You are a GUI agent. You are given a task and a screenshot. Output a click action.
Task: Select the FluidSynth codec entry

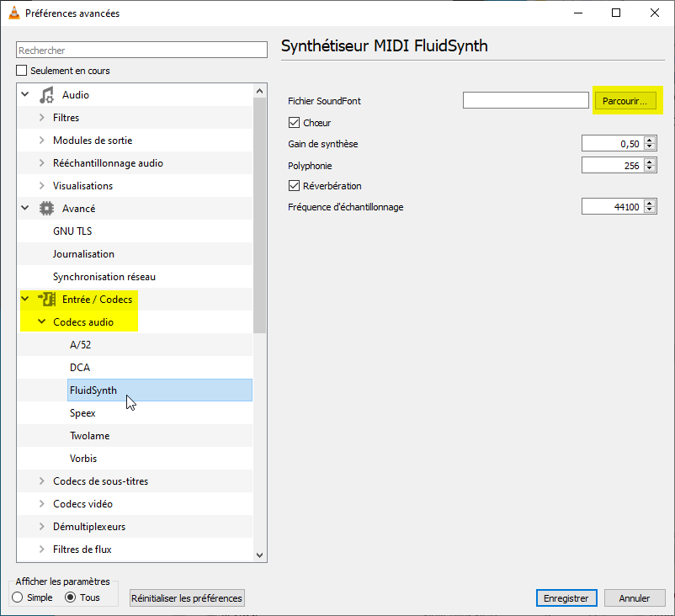tap(160, 390)
